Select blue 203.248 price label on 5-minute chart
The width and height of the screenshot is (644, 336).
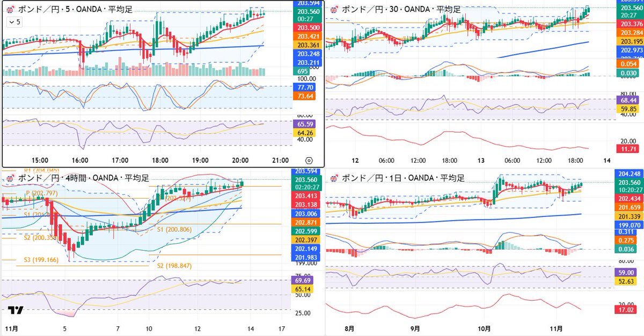308,54
